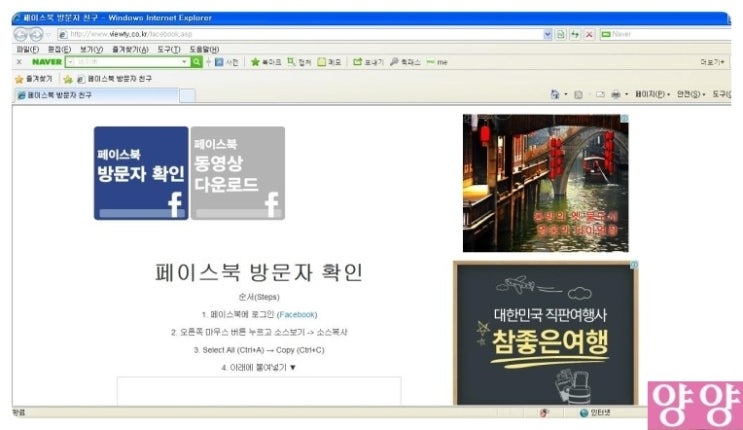Click the add to favorites bar star icon

point(68,79)
